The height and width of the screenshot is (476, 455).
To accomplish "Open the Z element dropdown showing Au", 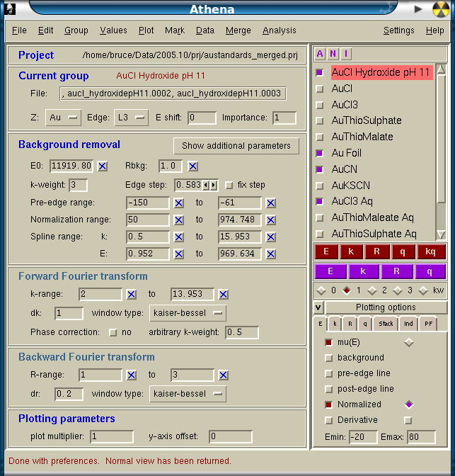I will coord(63,118).
